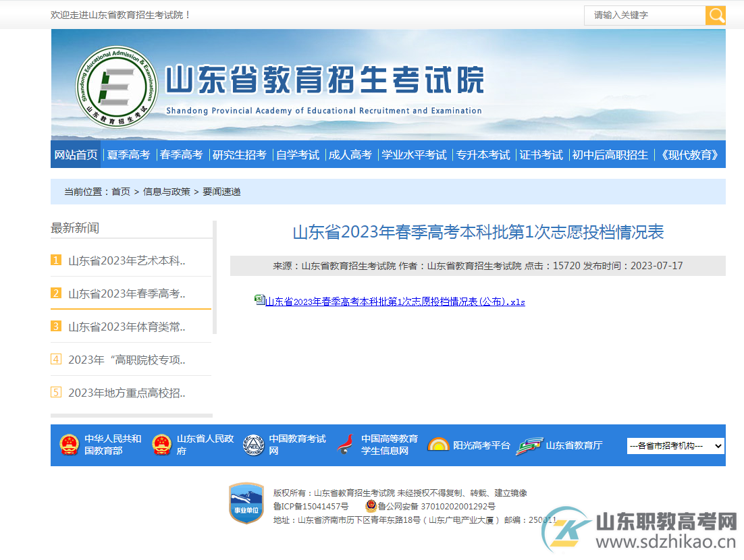
Task: Click the 点击：15720 view count text
Action: [x=553, y=266]
